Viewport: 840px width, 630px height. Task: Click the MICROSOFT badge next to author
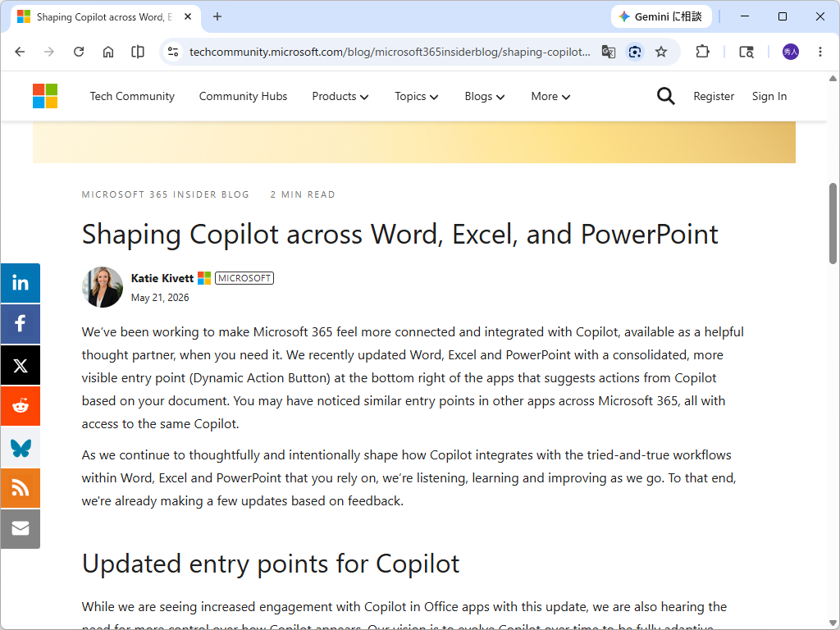coord(244,278)
